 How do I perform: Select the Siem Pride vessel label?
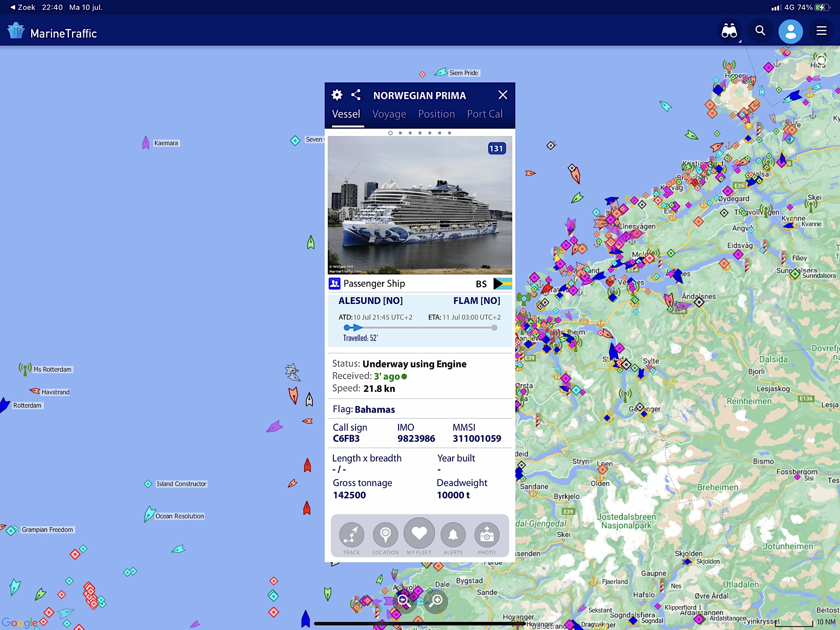pos(463,73)
